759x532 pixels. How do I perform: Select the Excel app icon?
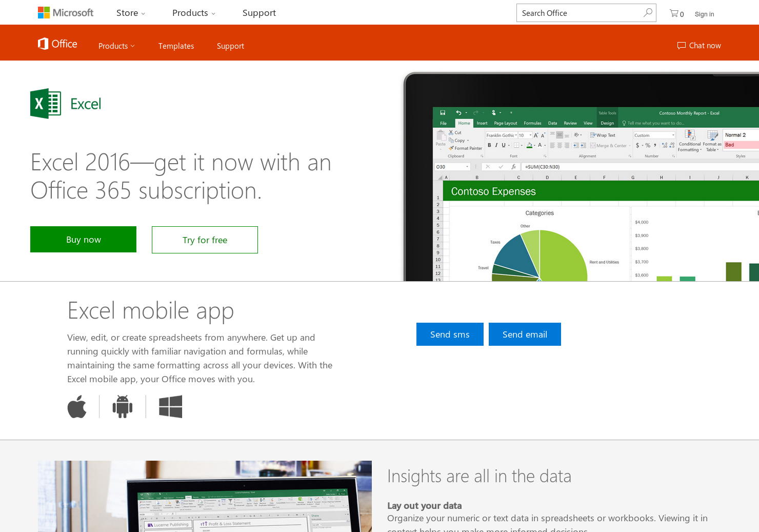[x=45, y=103]
